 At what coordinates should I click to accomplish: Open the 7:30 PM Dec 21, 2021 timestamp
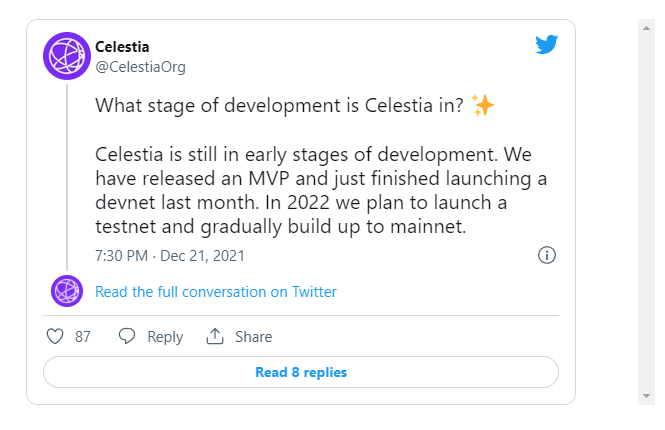click(170, 256)
